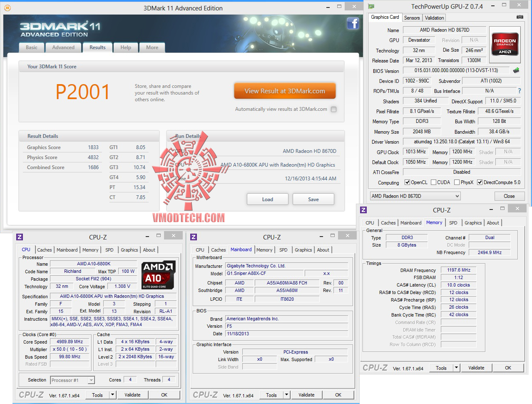Click View Result at 3DMark.com button
532x404 pixels.
click(285, 91)
